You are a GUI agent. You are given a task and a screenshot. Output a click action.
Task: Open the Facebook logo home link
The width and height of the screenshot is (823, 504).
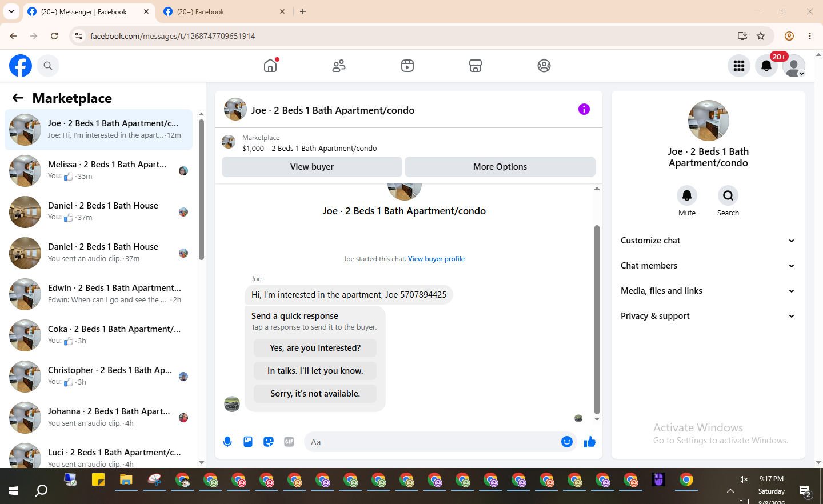(x=21, y=66)
